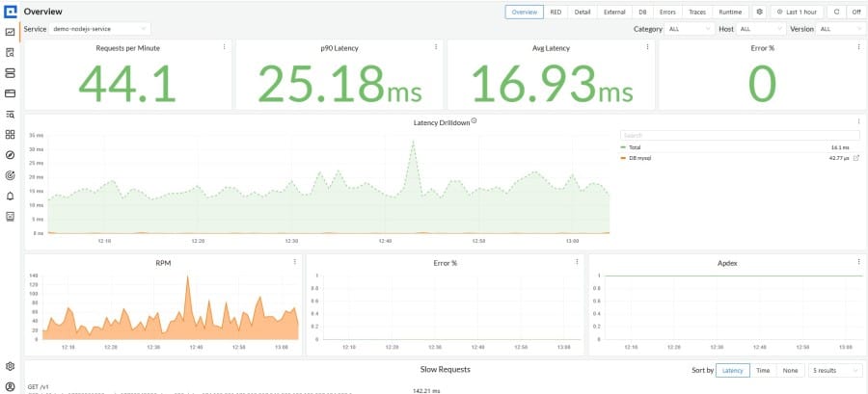Open the document search icon in sidebar

click(10, 52)
